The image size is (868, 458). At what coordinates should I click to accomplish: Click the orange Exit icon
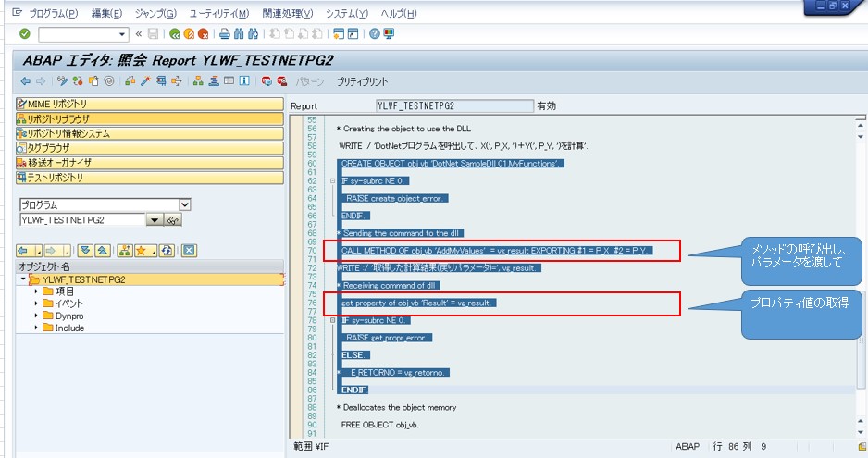point(189,34)
